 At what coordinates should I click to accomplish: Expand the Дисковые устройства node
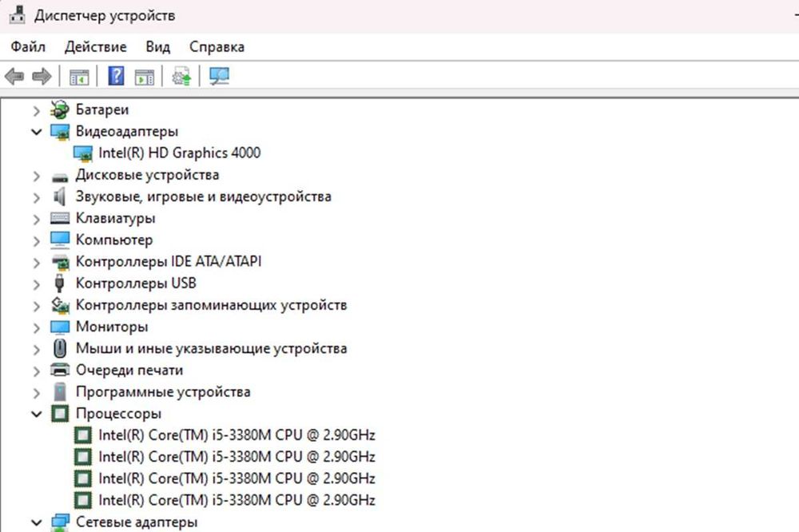[36, 176]
